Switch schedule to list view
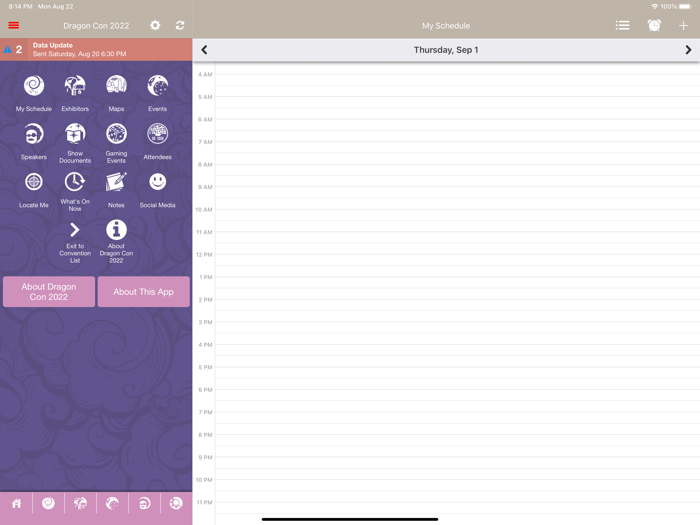The height and width of the screenshot is (525, 700). pyautogui.click(x=622, y=25)
